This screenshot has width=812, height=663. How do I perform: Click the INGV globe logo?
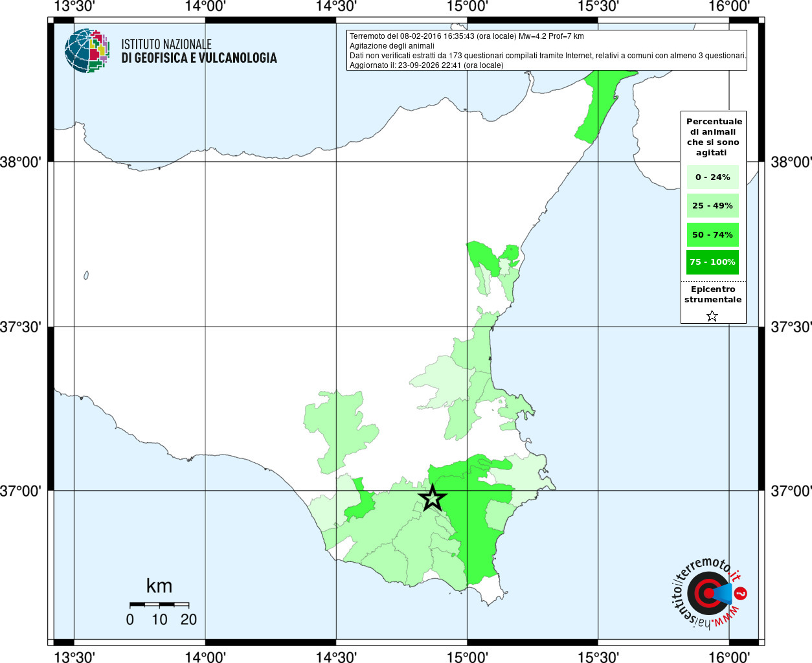(x=87, y=51)
